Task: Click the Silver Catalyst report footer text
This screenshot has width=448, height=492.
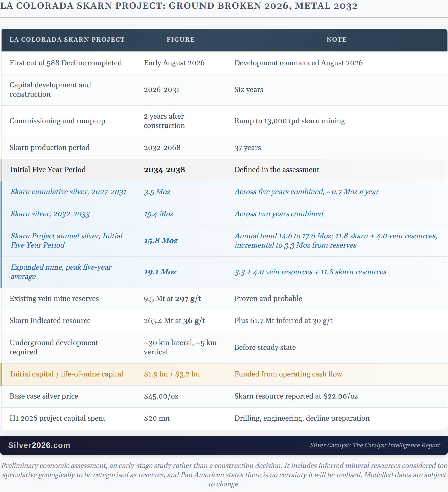Action: (375, 445)
